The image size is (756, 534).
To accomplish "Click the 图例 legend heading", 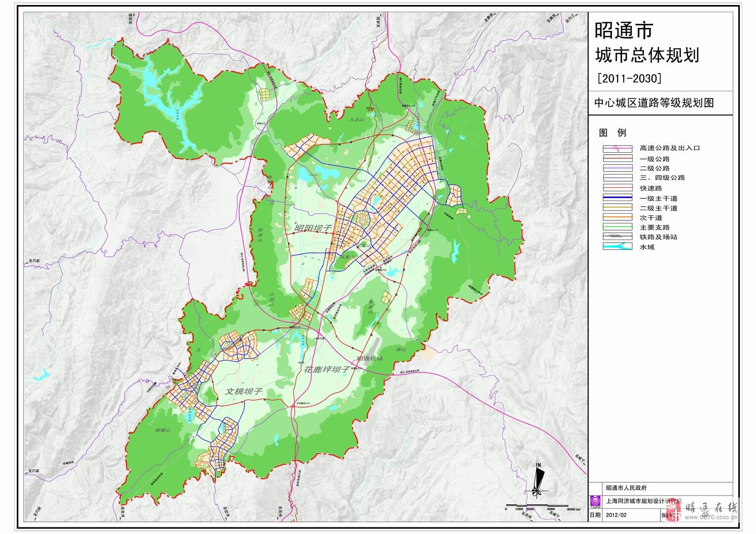I will pos(612,132).
